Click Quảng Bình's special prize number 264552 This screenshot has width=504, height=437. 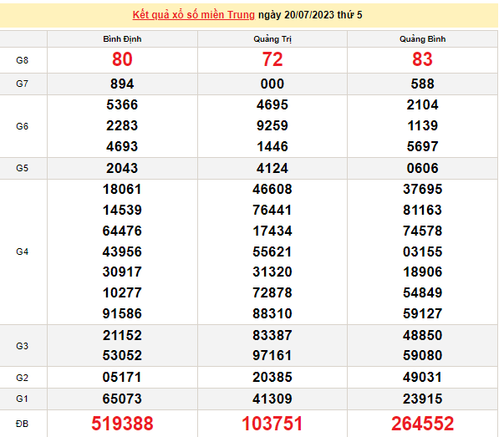click(423, 423)
